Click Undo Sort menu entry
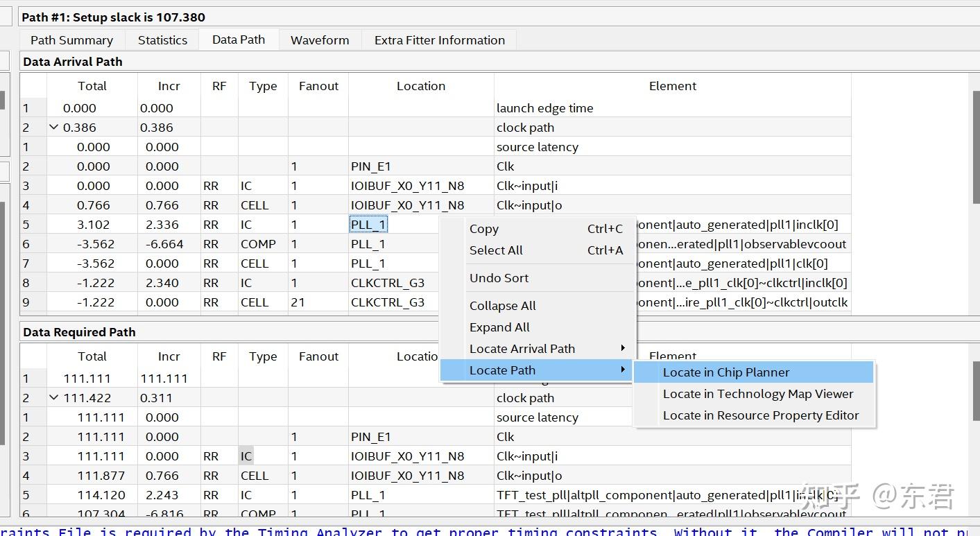Image resolution: width=980 pixels, height=536 pixels. pos(499,278)
